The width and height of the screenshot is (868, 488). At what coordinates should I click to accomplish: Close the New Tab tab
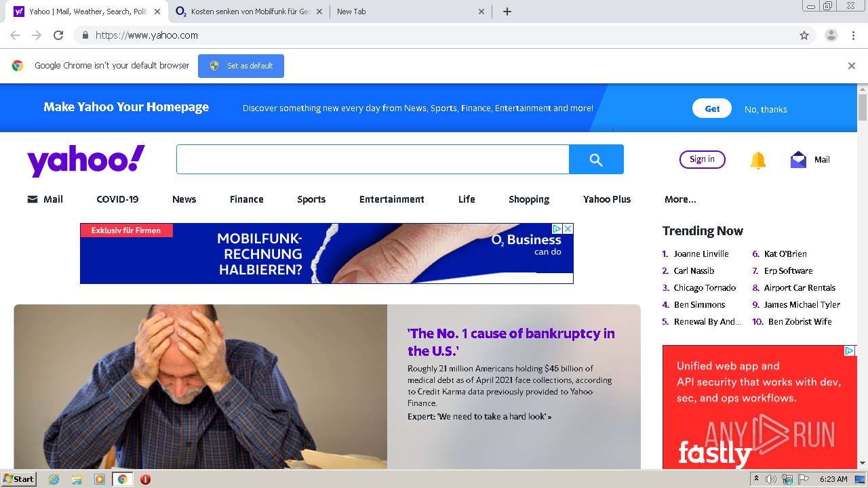pyautogui.click(x=481, y=12)
